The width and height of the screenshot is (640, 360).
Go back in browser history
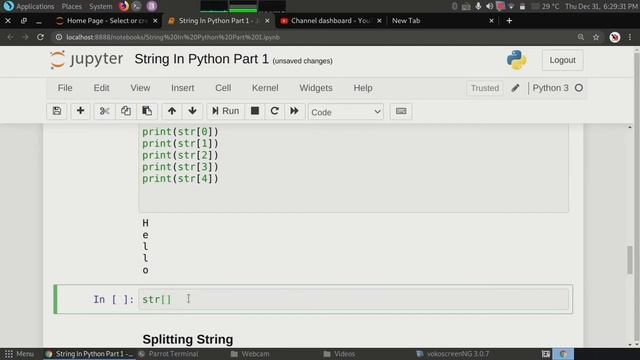click(x=10, y=37)
